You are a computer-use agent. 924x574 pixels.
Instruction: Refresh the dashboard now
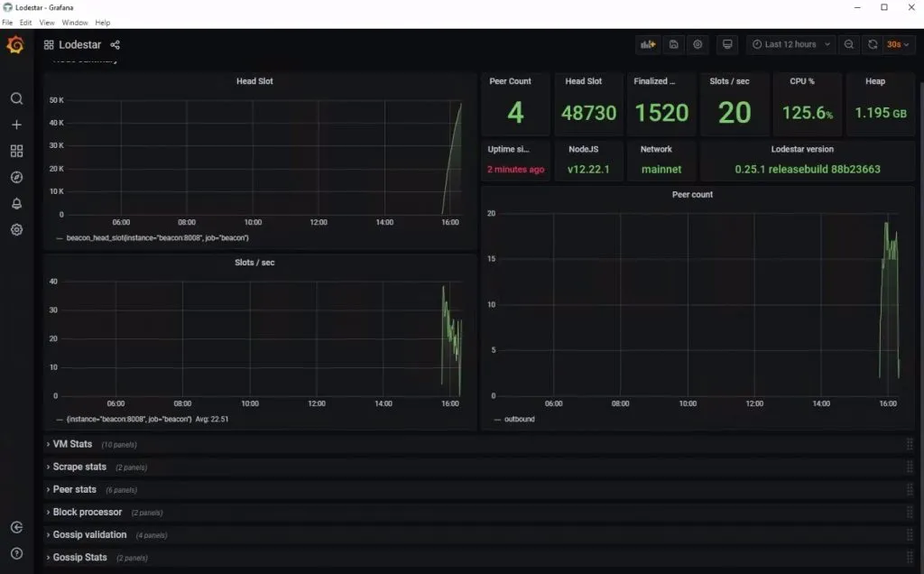click(873, 44)
